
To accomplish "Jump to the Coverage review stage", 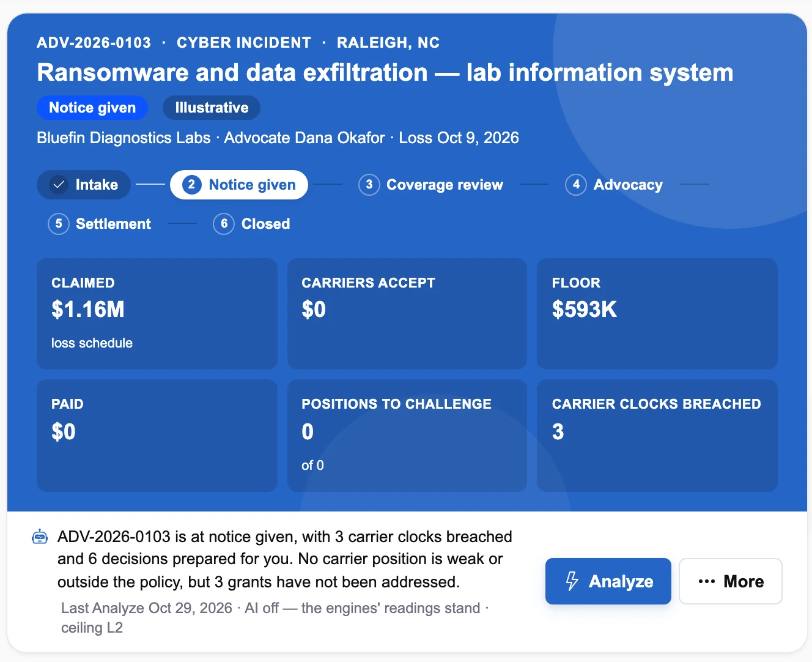I will [431, 185].
